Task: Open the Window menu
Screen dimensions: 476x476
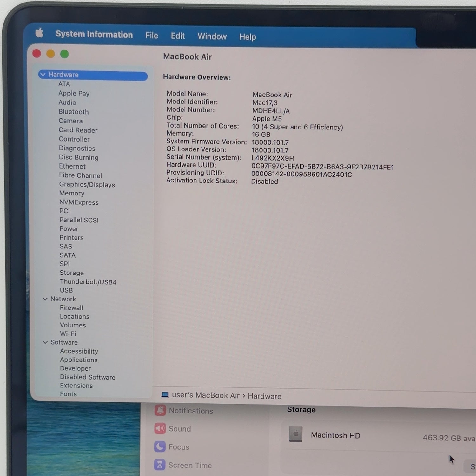Action: [x=212, y=36]
